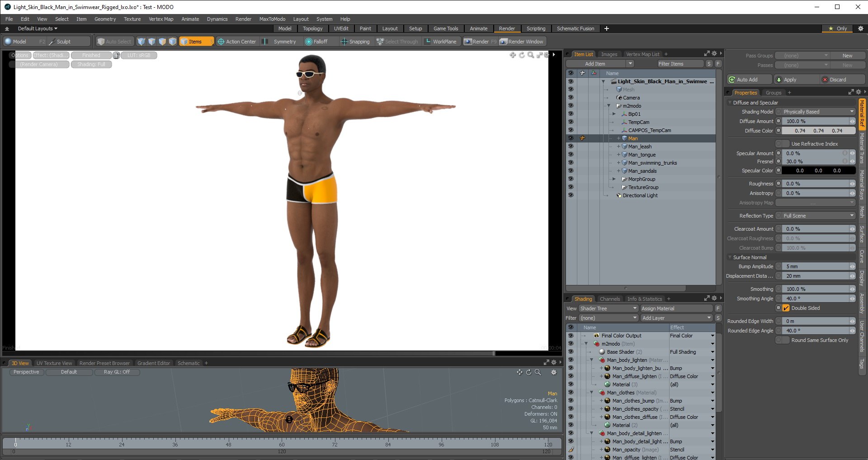Image resolution: width=868 pixels, height=460 pixels.
Task: Click the render Options button
Action: 20,55
